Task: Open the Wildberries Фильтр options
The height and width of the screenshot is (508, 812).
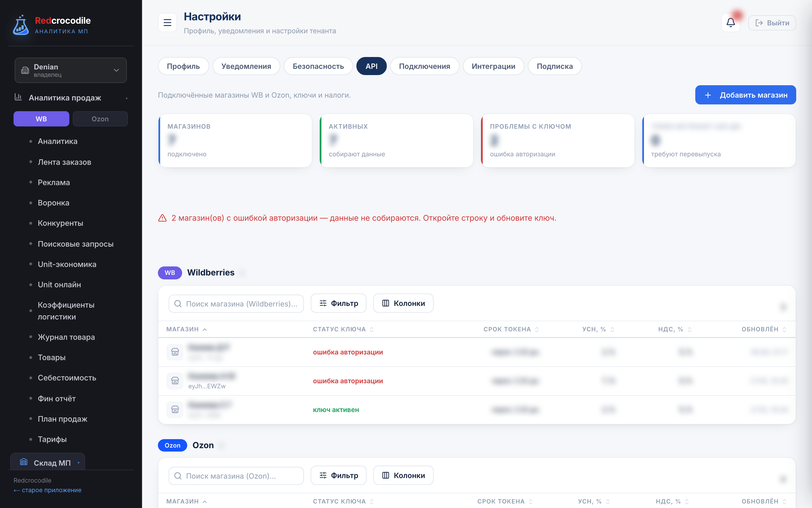Action: (x=338, y=303)
